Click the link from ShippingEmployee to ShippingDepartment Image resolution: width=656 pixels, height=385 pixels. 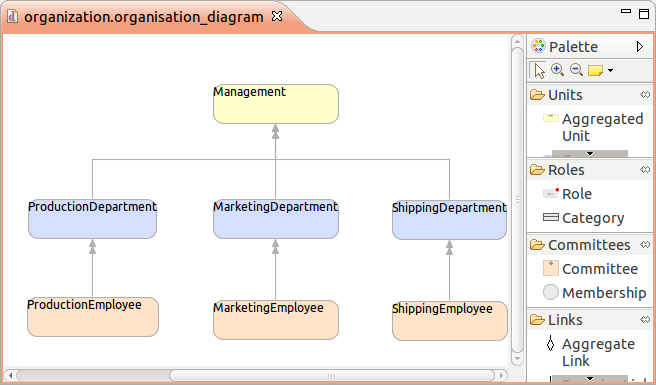(x=449, y=270)
